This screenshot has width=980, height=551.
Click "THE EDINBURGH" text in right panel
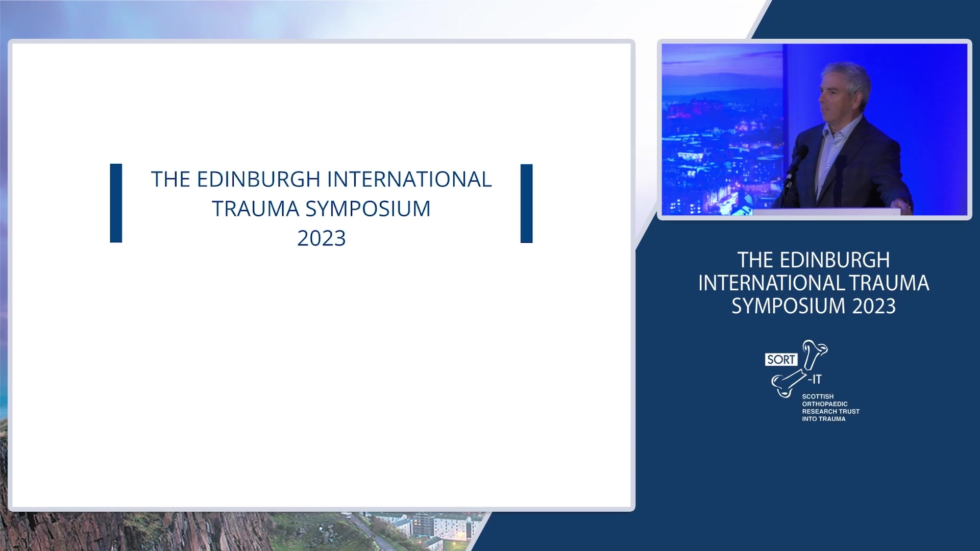[813, 260]
